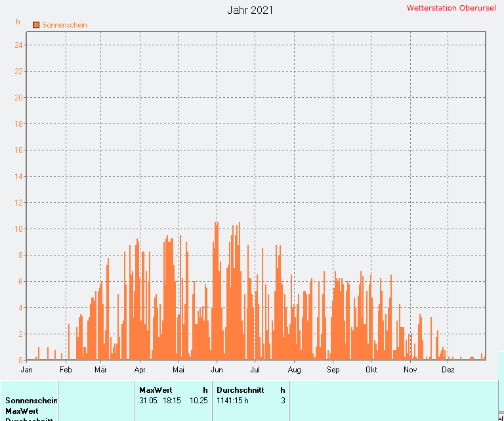Click the Feb month label
This screenshot has width=504, height=421.
click(x=66, y=370)
